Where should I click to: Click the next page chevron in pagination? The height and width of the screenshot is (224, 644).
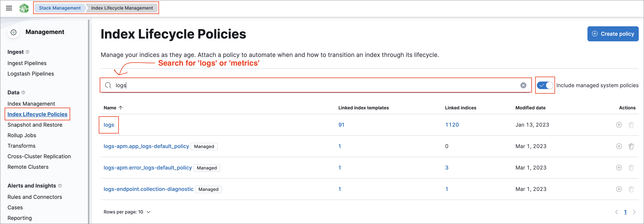pos(634,212)
